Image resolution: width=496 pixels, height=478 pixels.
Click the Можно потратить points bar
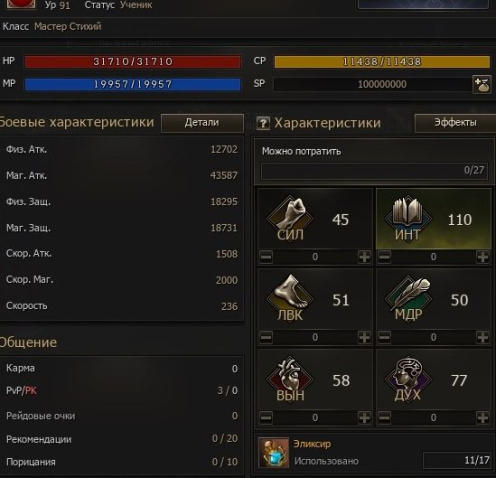[374, 171]
